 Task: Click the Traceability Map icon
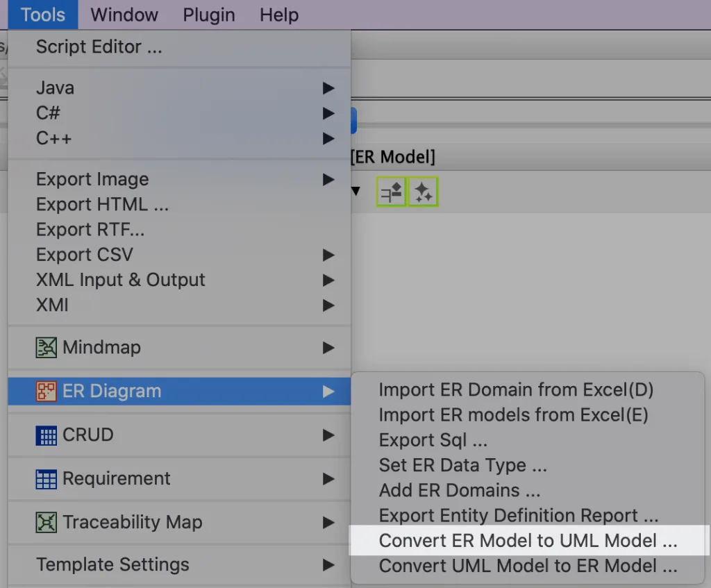(x=47, y=523)
